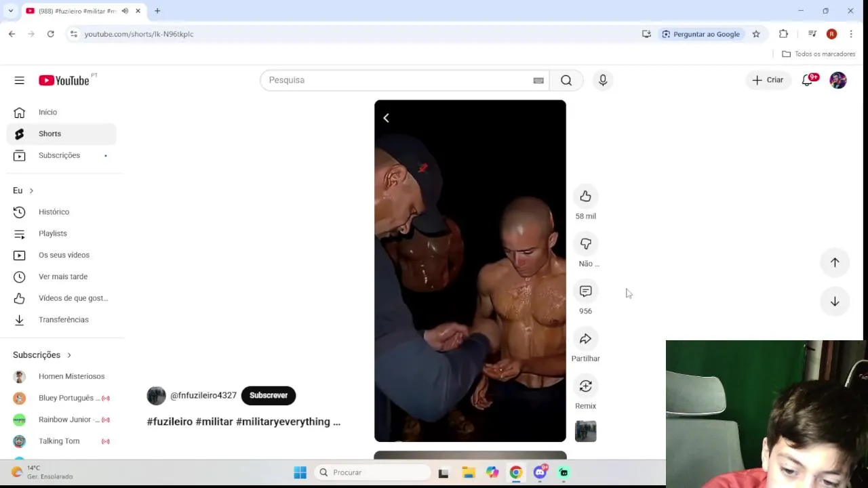Open the account avatar menu
Screen dimensions: 868x488
click(x=838, y=80)
